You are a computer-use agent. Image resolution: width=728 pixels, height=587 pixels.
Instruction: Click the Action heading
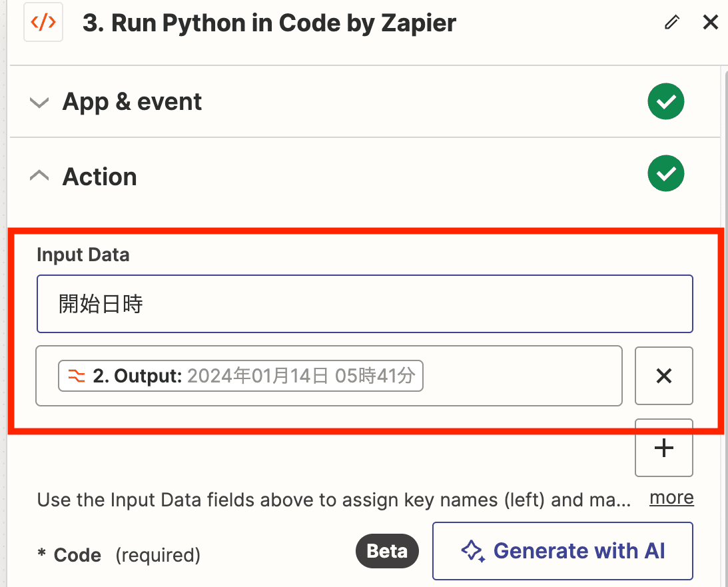click(x=100, y=177)
